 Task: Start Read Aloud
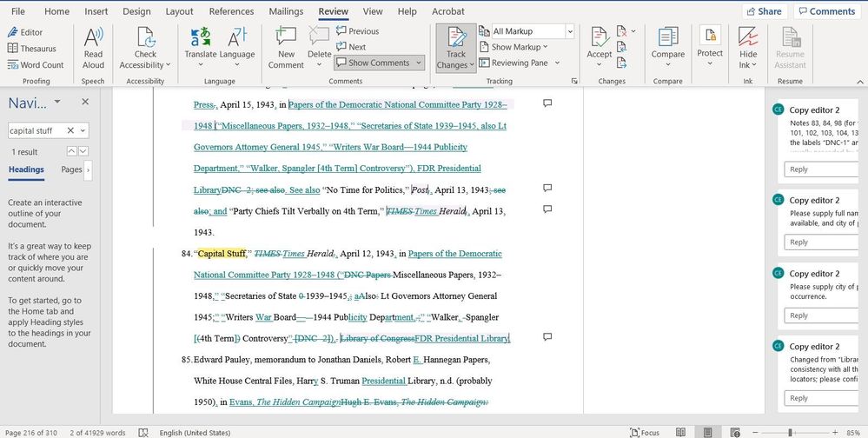point(93,48)
